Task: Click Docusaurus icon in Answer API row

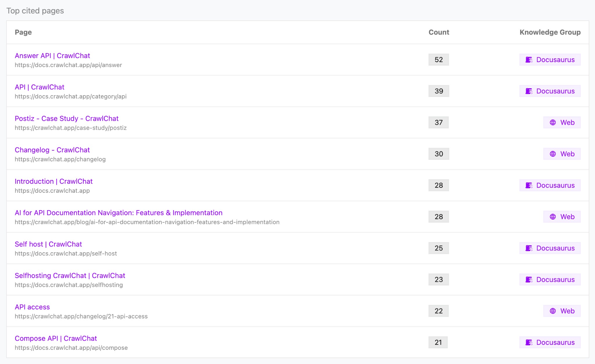Action: 529,60
